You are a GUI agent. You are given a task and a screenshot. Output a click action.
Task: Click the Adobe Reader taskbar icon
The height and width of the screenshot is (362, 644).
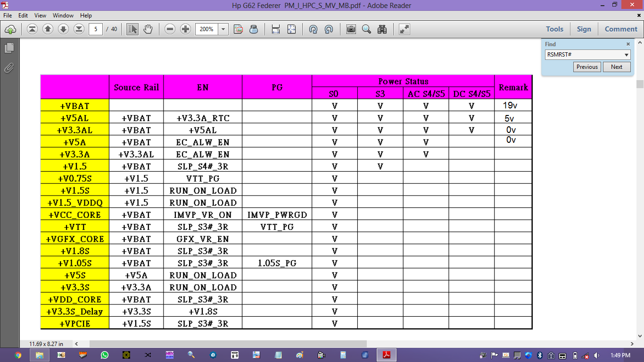point(387,355)
